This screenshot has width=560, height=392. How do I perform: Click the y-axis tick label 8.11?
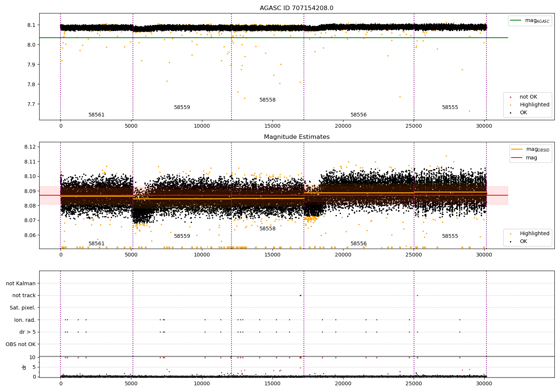coord(30,162)
